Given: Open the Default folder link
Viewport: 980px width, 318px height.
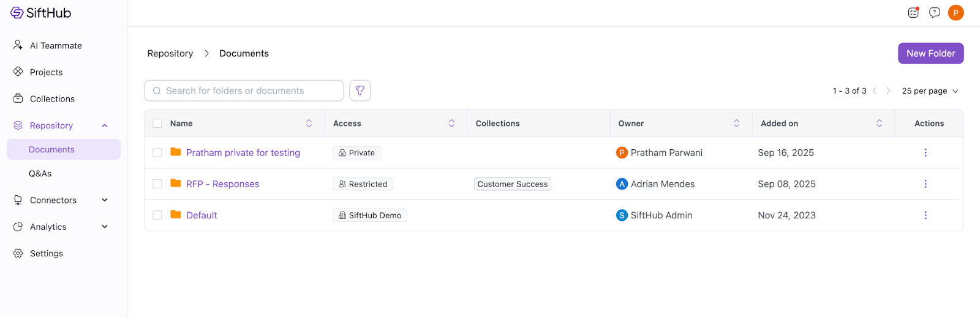Looking at the screenshot, I should pyautogui.click(x=202, y=215).
